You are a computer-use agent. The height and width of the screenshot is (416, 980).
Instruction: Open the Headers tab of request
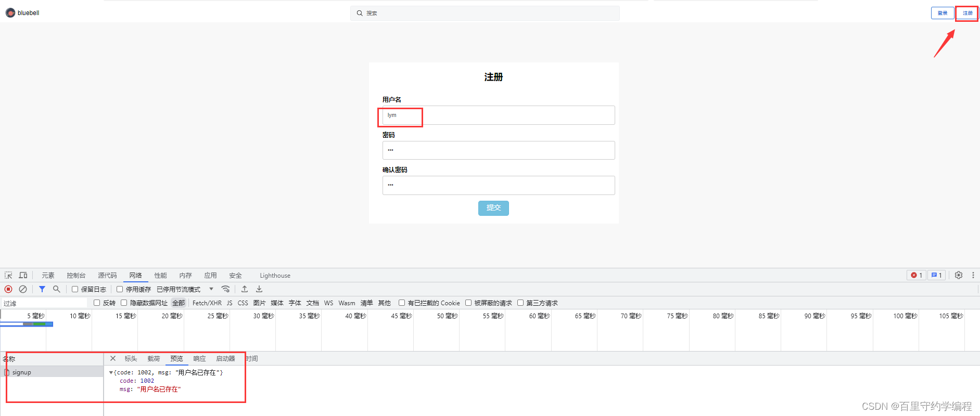(131, 359)
